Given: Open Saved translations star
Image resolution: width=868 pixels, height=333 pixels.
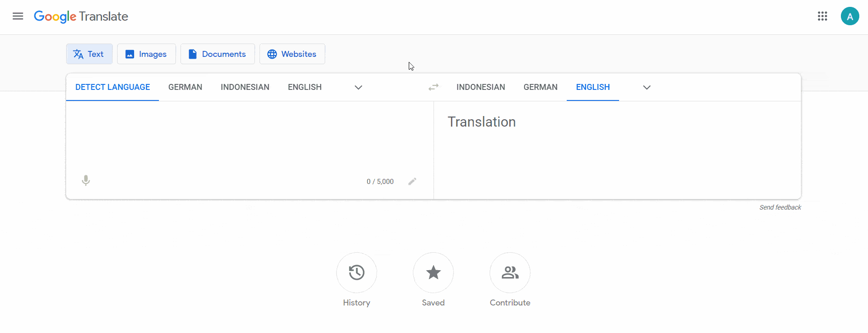Looking at the screenshot, I should [x=433, y=272].
